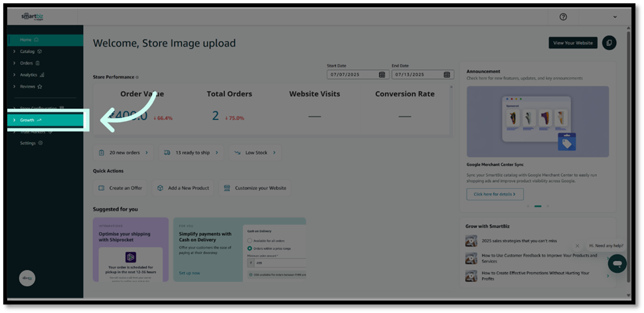This screenshot has width=644, height=313.
Task: Expand the Growth sidebar menu
Action: [27, 120]
